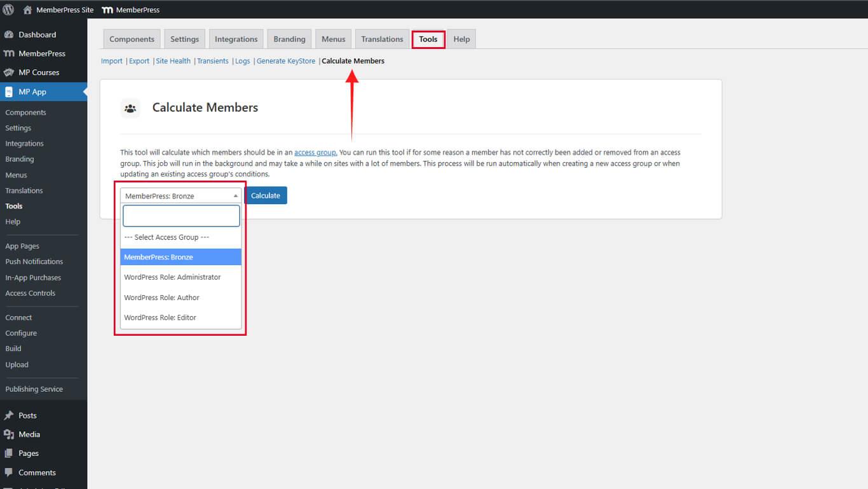This screenshot has width=868, height=489.
Task: Open the Pages sidebar icon
Action: [9, 453]
